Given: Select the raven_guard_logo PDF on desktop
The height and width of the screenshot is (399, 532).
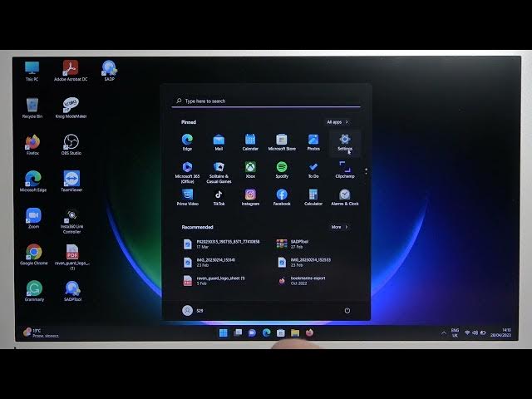Looking at the screenshot, I should click(x=72, y=258).
